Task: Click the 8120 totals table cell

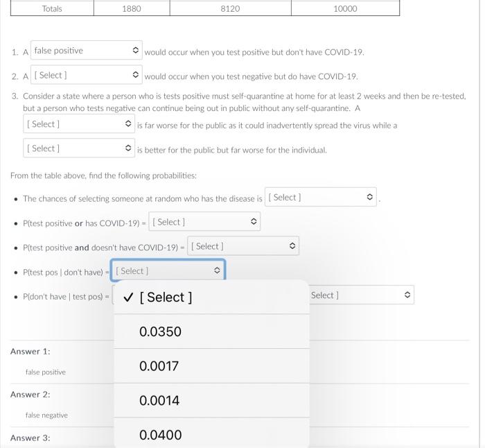Action: click(231, 8)
